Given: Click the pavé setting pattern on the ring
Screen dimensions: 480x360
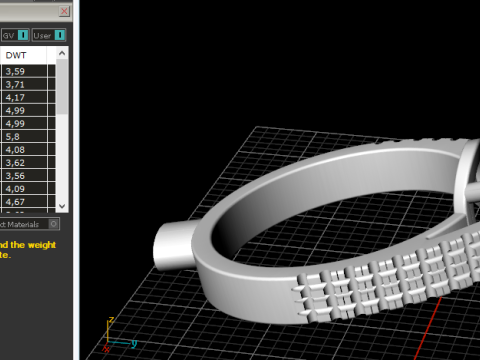Looking at the screenshot, I should tap(387, 280).
